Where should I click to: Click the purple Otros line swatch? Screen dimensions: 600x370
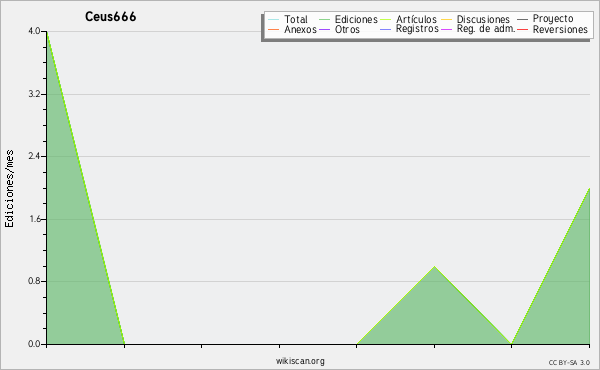tap(324, 30)
